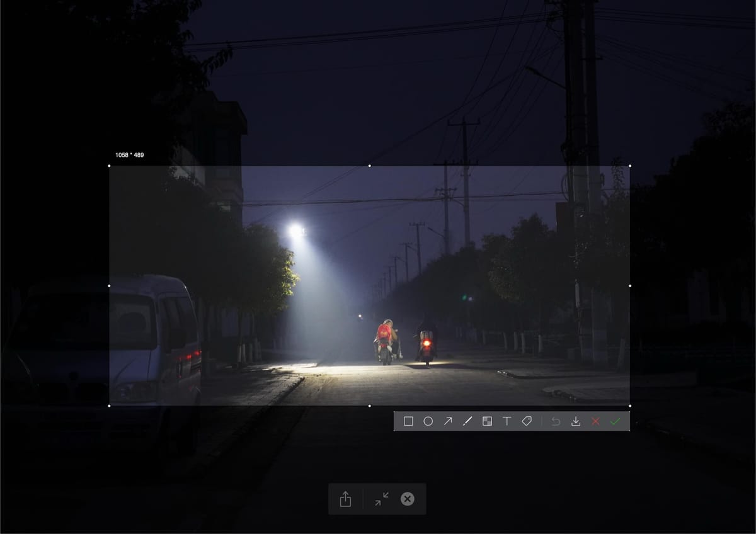The width and height of the screenshot is (756, 534).
Task: Click the top-center selection handle
Action: (369, 166)
